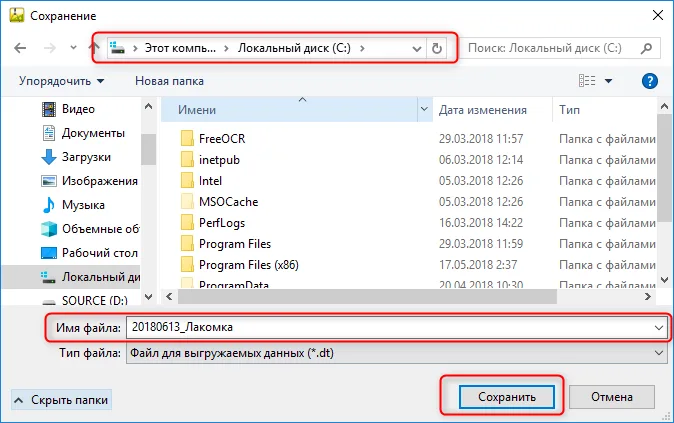
Task: Collapse folders with Скрыть папки
Action: tap(61, 400)
